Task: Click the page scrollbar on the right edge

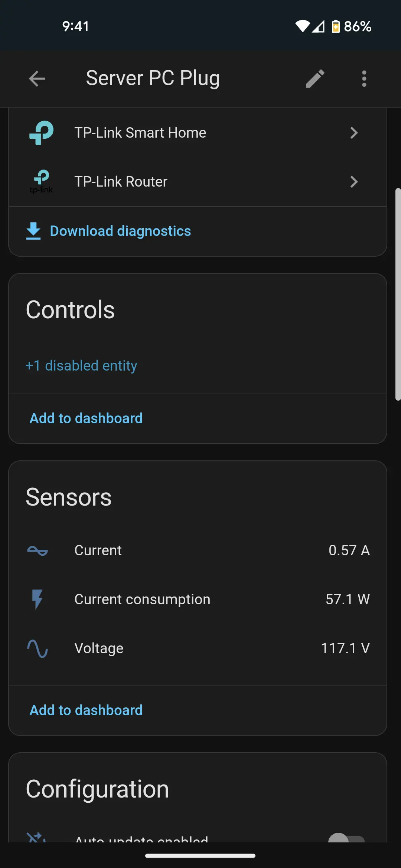Action: tap(398, 295)
